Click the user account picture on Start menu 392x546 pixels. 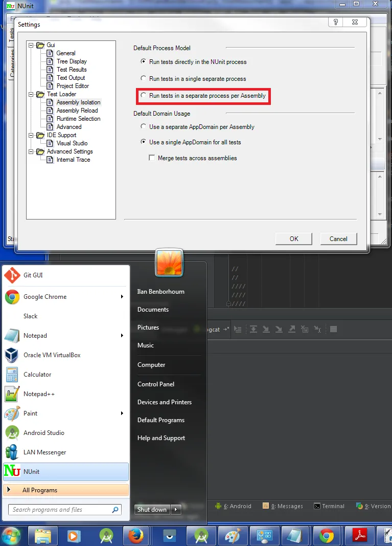[169, 263]
